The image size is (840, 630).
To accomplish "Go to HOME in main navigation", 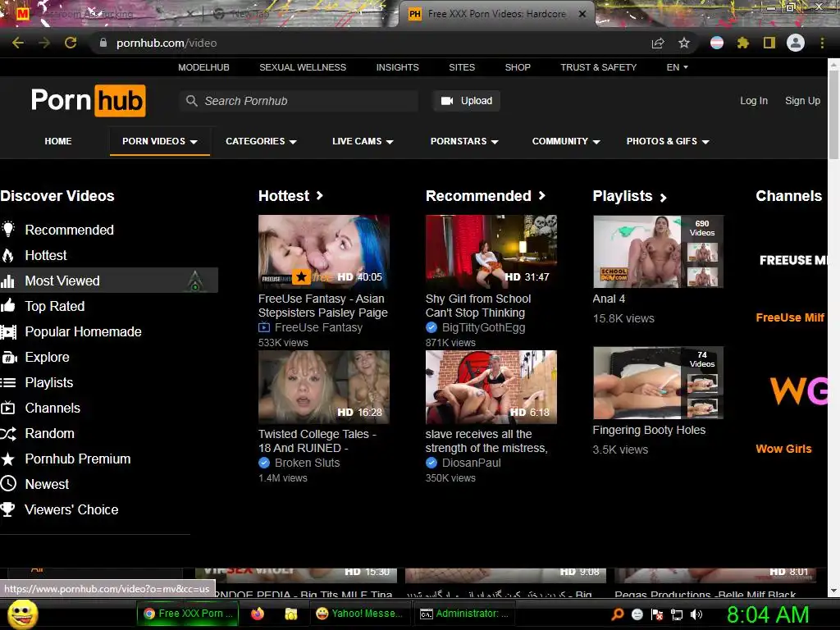I will tap(58, 141).
